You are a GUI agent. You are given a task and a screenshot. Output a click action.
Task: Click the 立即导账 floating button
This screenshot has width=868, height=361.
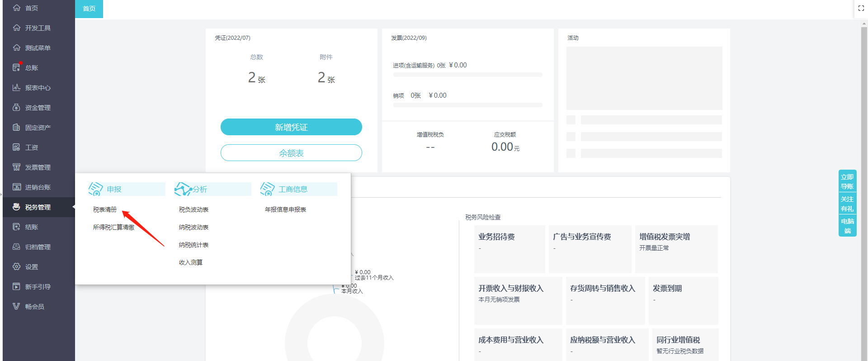click(847, 181)
